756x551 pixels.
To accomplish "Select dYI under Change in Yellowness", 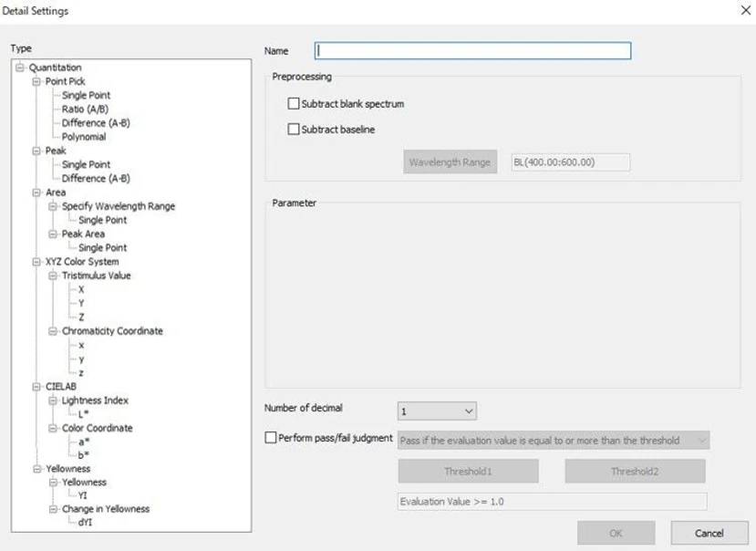I will (x=85, y=524).
